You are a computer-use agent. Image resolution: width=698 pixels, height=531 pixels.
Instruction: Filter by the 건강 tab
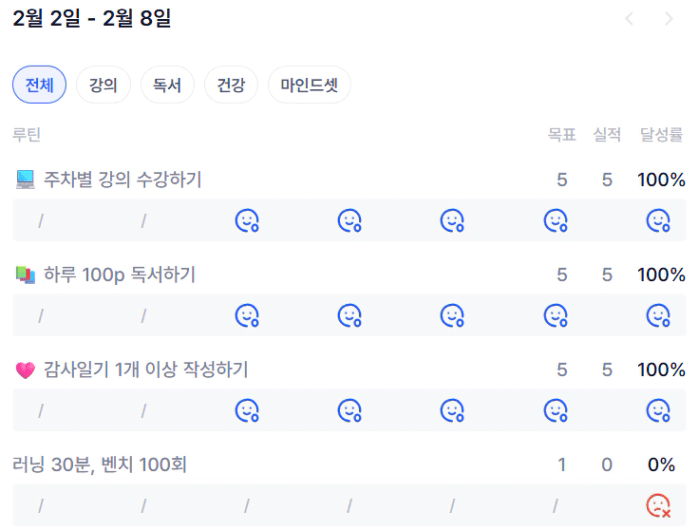(x=231, y=86)
